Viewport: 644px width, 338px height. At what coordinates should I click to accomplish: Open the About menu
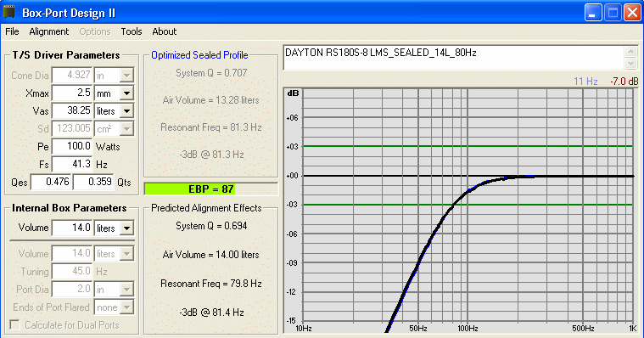coord(165,31)
